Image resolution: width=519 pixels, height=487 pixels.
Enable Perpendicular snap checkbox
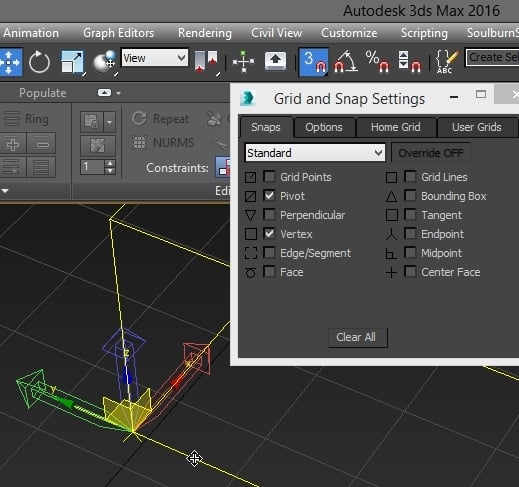[x=269, y=214]
